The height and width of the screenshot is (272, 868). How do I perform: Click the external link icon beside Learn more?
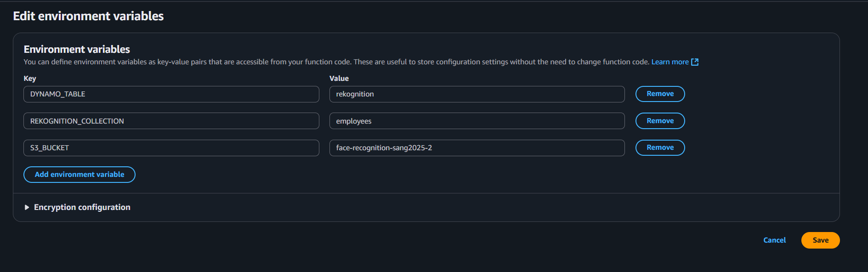coord(695,62)
